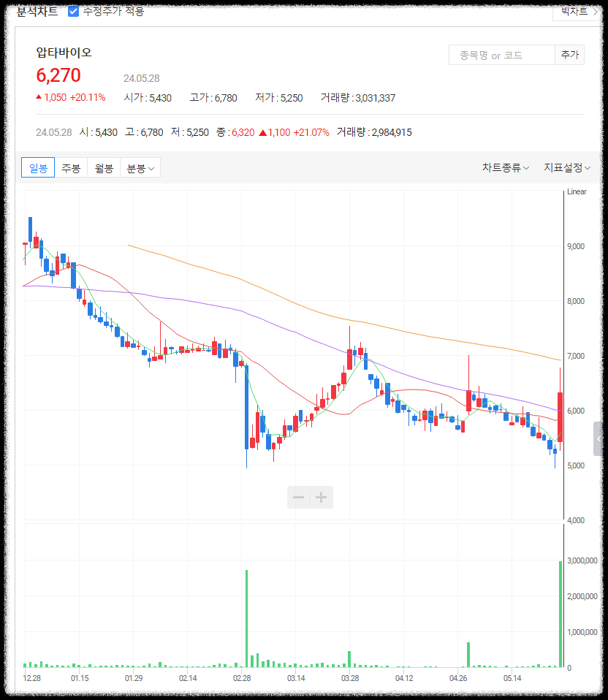Open the 빅차트 link
The image size is (608, 700).
(x=579, y=12)
